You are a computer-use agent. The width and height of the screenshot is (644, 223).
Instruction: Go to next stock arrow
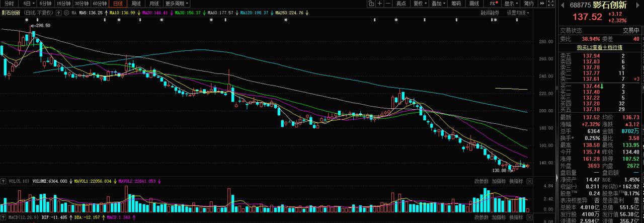pos(637,5)
